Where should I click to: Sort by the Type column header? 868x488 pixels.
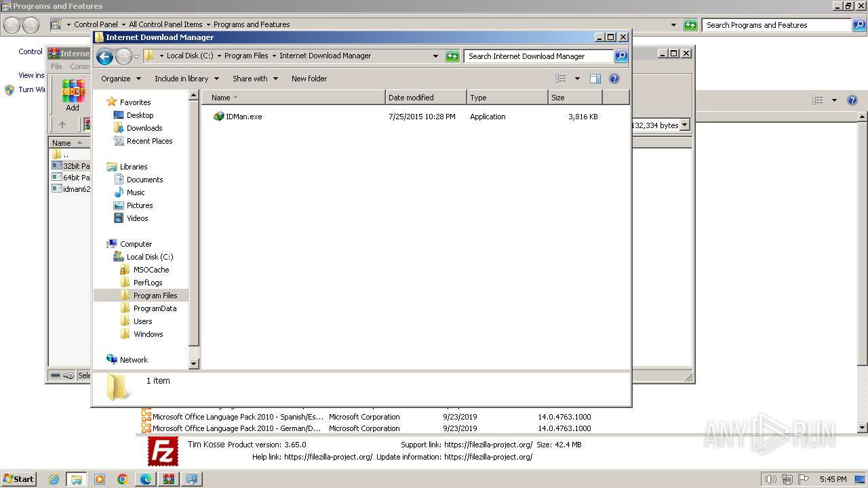tap(507, 98)
